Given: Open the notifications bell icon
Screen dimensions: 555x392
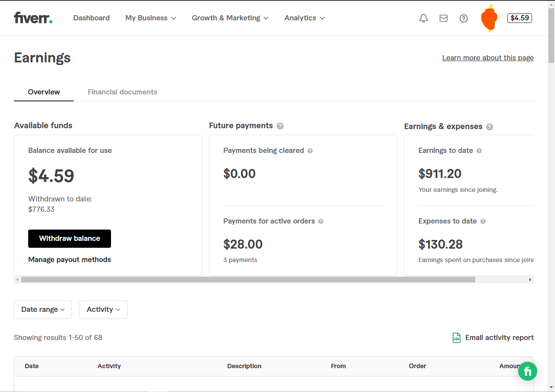Looking at the screenshot, I should pos(424,18).
